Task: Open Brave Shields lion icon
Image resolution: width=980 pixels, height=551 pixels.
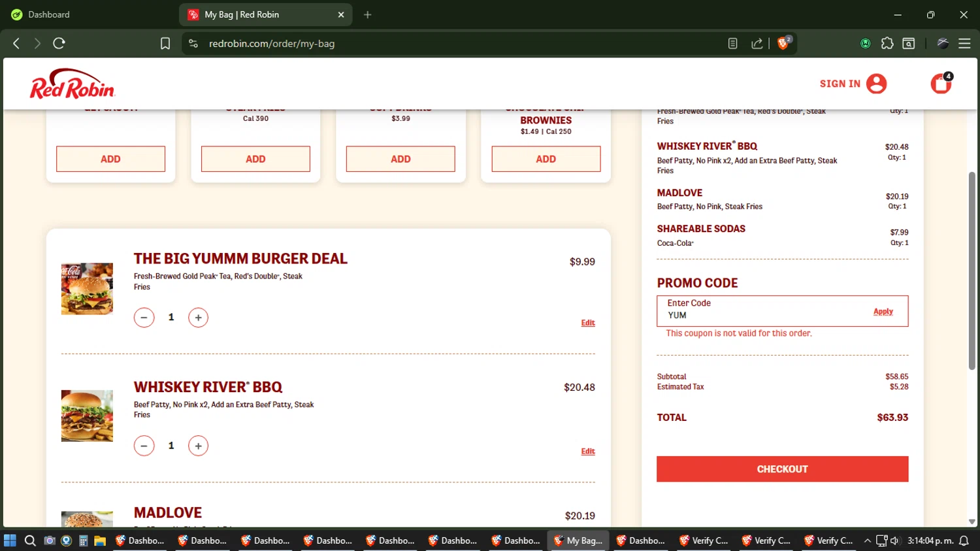Action: point(784,42)
